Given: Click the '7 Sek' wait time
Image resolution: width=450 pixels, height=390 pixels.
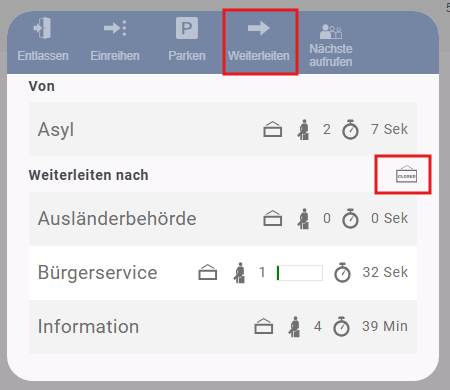Looking at the screenshot, I should point(389,129).
